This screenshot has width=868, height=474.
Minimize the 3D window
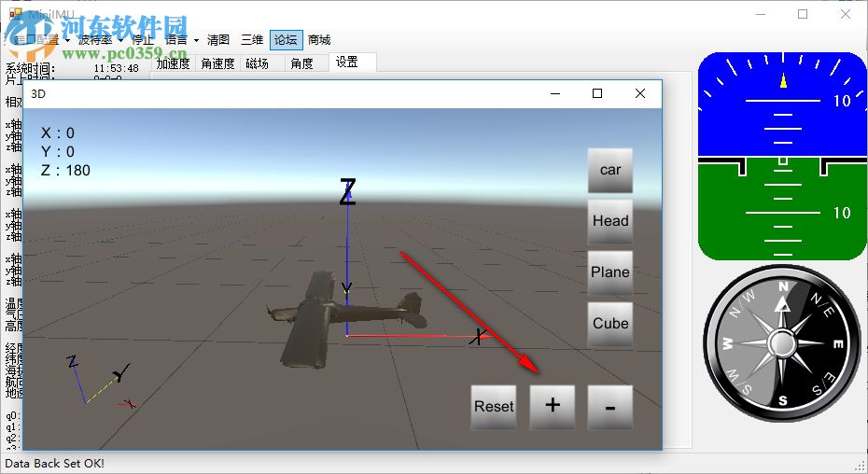[555, 93]
